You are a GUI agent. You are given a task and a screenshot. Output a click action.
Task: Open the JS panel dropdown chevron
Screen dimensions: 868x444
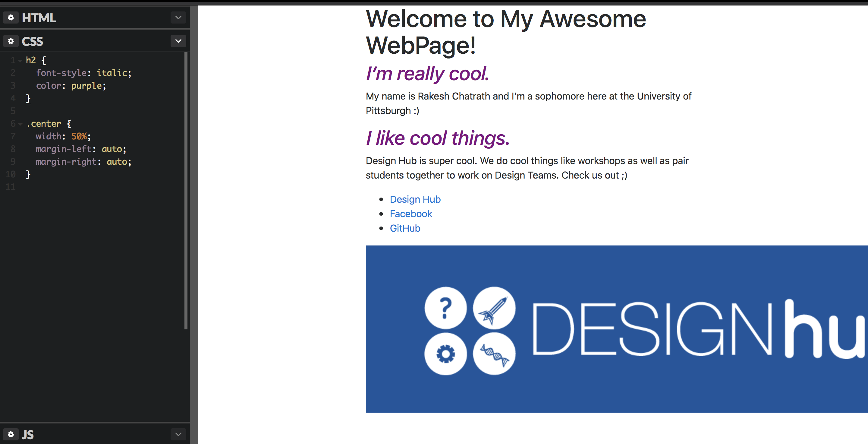click(x=178, y=434)
